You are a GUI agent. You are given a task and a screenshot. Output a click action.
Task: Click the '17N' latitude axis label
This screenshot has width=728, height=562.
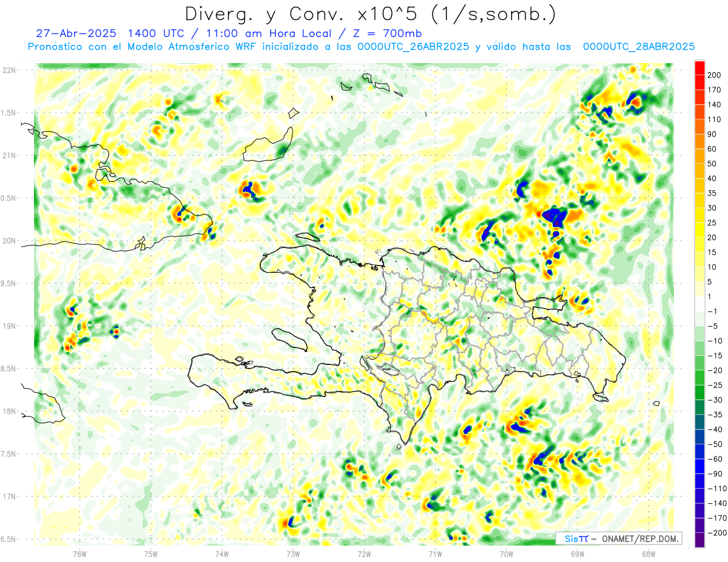[x=10, y=497]
